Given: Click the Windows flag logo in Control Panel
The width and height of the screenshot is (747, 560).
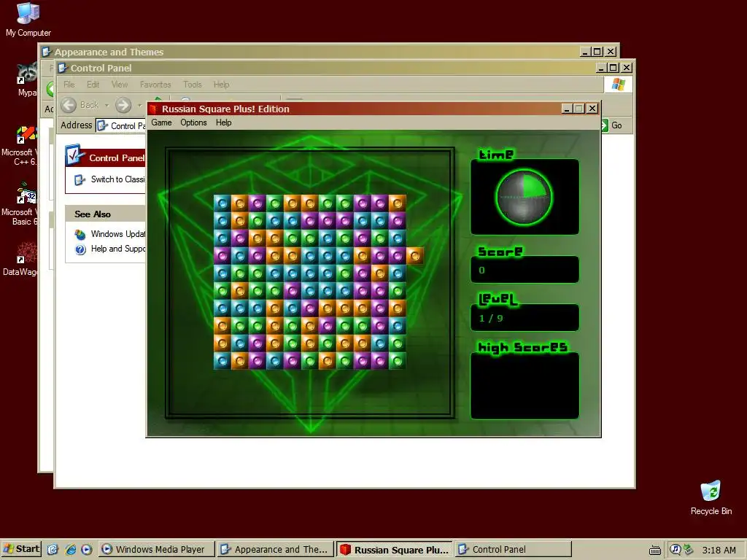Looking at the screenshot, I should point(619,85).
